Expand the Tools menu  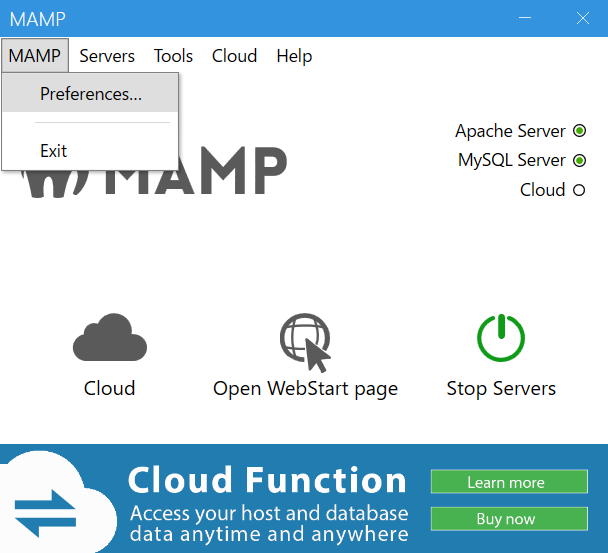(x=173, y=56)
